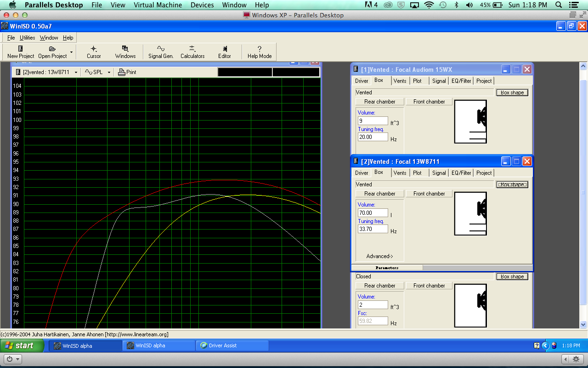The width and height of the screenshot is (588, 368).
Task: Select Vents tab in Focal 13W8711 window
Action: pos(400,173)
